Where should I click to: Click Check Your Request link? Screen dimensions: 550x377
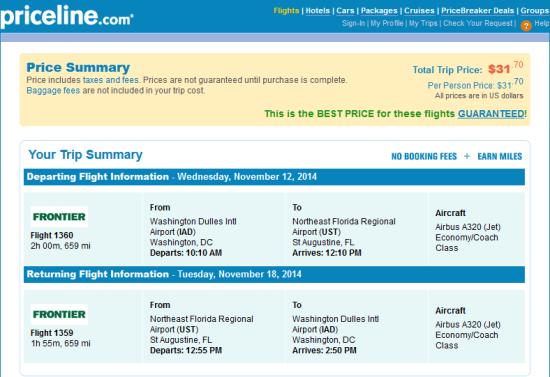coord(478,23)
